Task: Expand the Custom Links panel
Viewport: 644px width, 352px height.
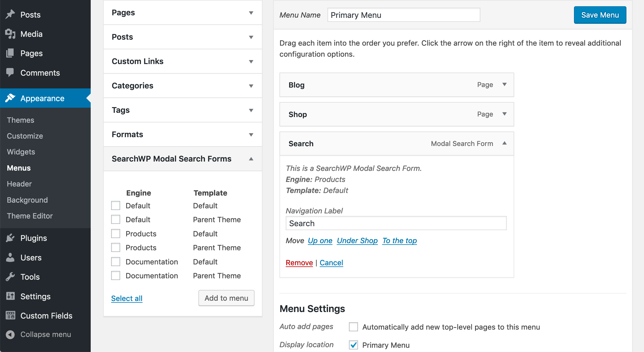Action: pyautogui.click(x=251, y=61)
